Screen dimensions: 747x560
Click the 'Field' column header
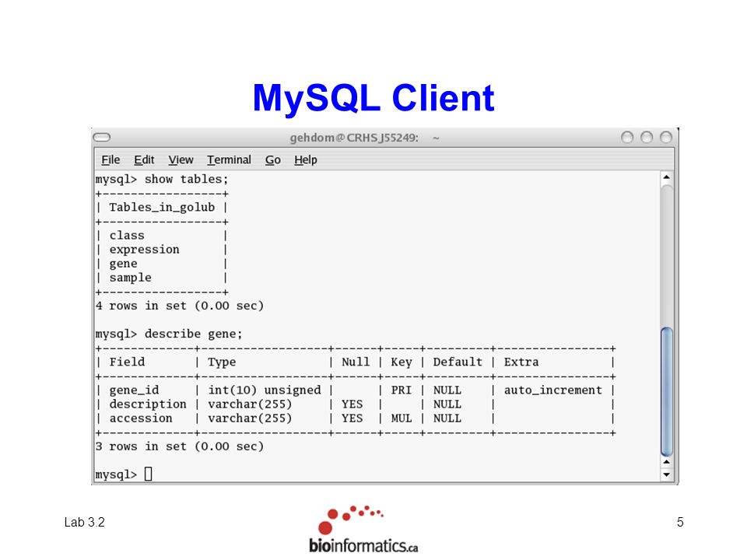click(x=127, y=362)
